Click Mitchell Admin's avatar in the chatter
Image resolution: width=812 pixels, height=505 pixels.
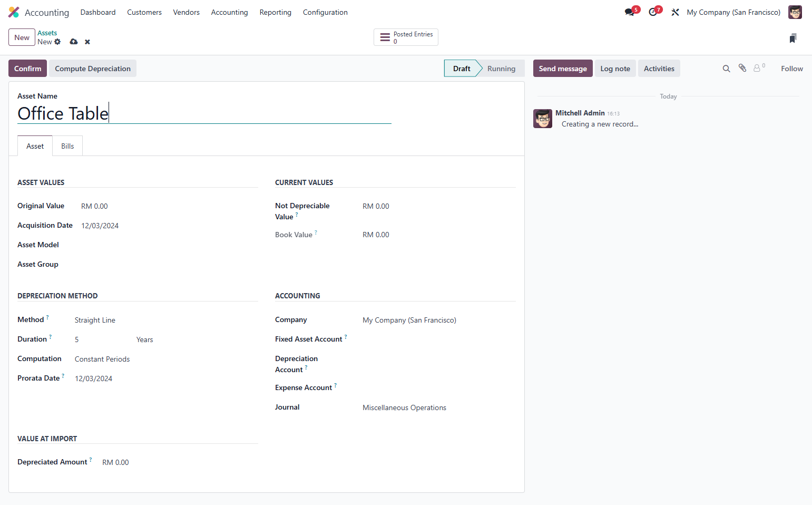pos(543,119)
